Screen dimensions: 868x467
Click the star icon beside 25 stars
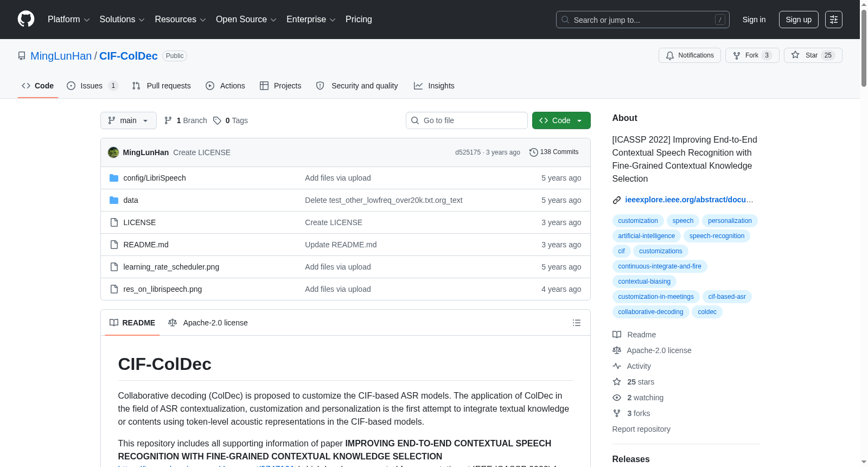[617, 382]
